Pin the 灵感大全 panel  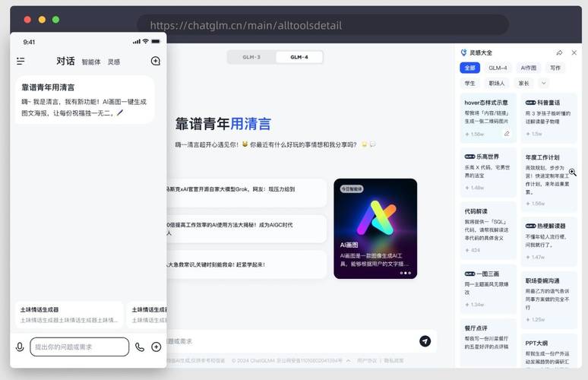tap(559, 53)
